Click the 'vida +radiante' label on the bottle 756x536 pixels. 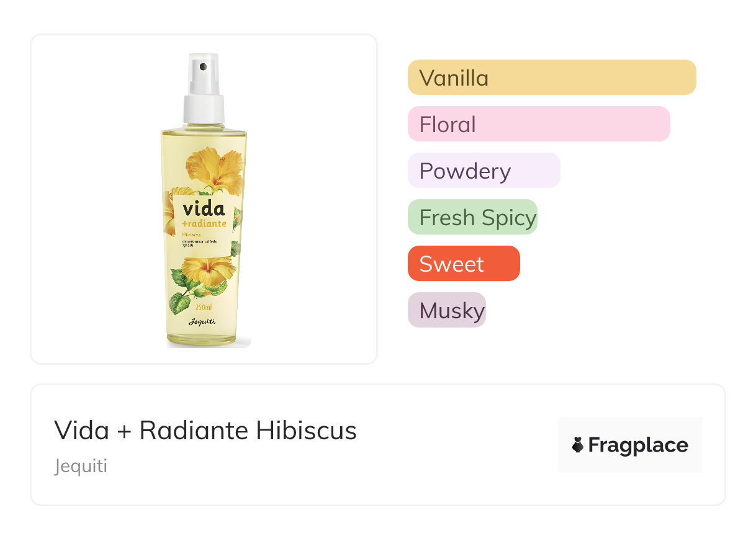point(204,214)
